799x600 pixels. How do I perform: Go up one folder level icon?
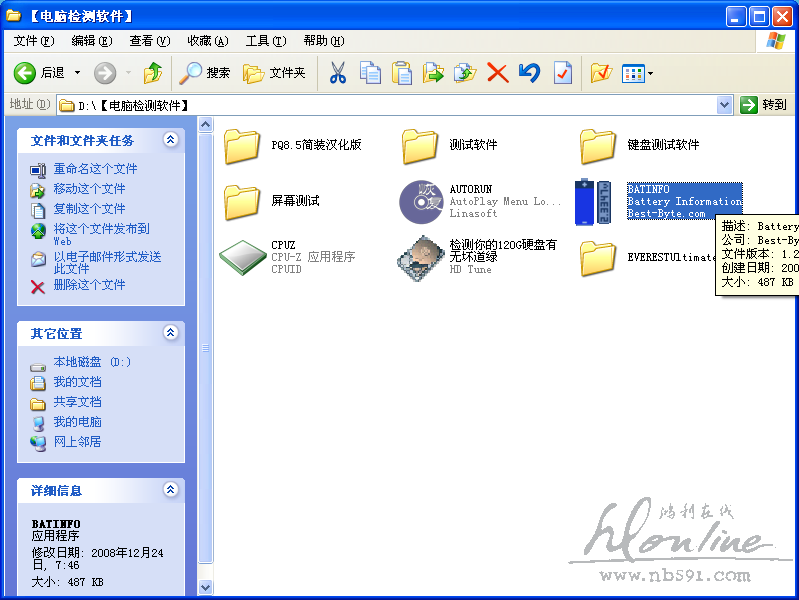[x=152, y=73]
